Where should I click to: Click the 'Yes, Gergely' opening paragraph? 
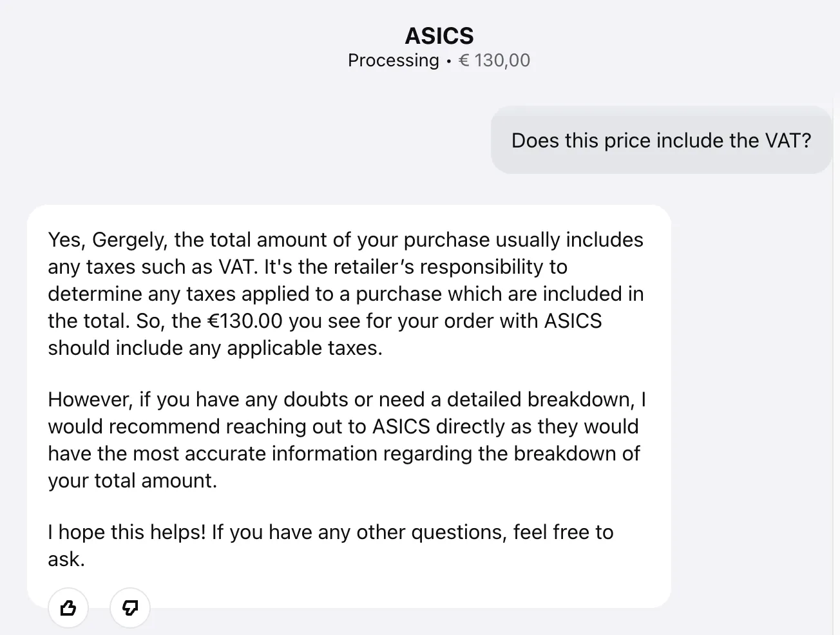click(347, 294)
